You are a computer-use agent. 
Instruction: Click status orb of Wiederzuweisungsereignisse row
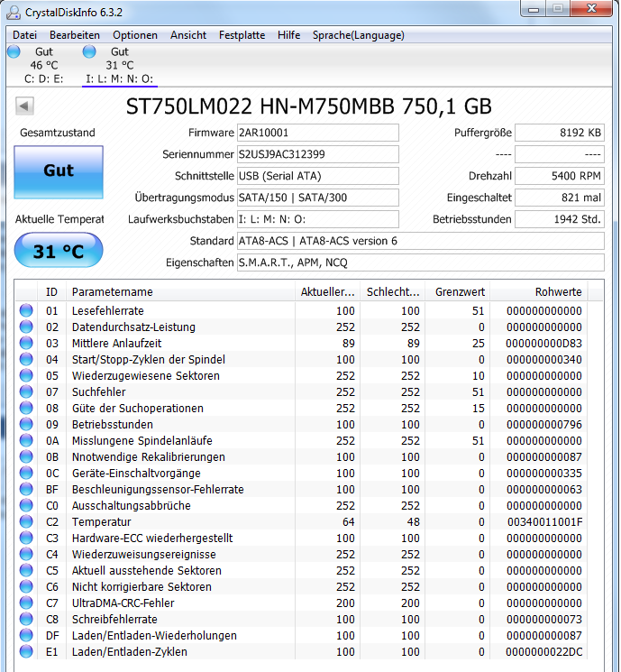pos(26,554)
